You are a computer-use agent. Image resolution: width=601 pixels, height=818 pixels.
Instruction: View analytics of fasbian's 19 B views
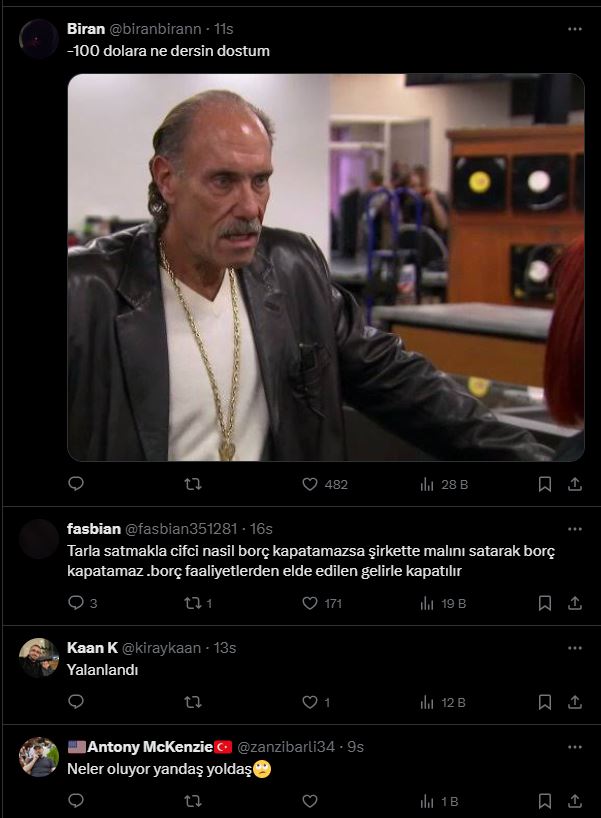pos(443,604)
